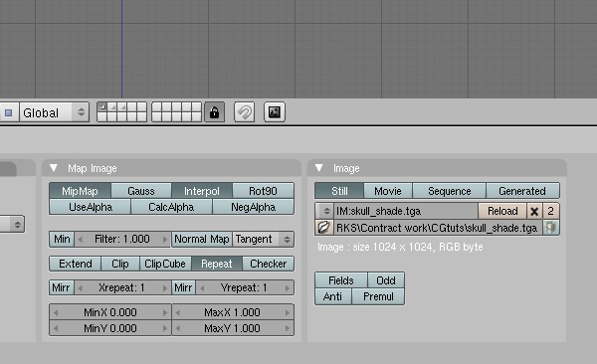Enable the CalcAlpha toggle
The height and width of the screenshot is (364, 597).
pyautogui.click(x=171, y=207)
